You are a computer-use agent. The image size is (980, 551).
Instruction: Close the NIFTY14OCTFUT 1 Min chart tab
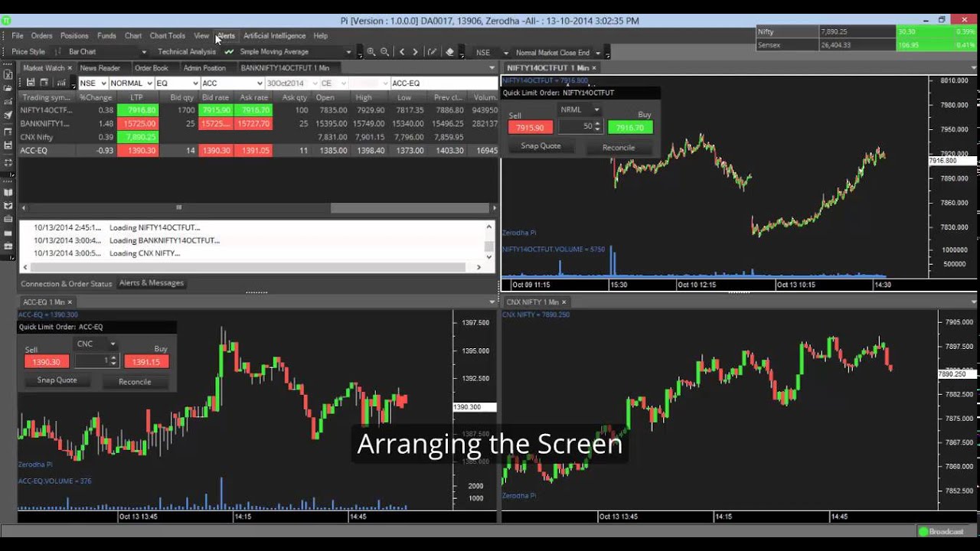[x=594, y=68]
